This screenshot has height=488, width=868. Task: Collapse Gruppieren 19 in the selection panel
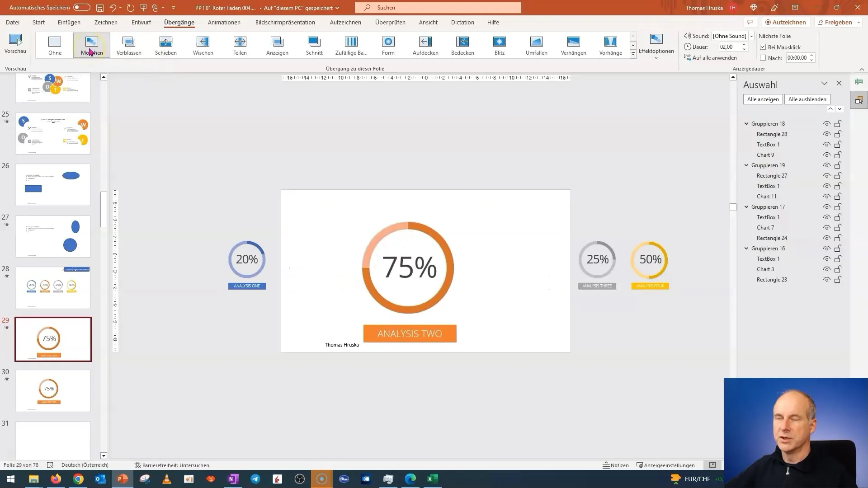pos(746,165)
